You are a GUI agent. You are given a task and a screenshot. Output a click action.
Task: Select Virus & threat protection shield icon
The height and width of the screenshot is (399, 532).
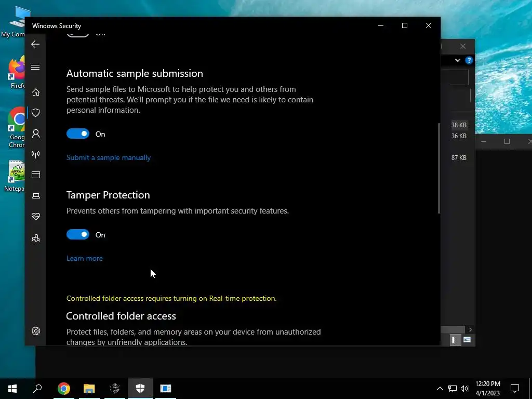click(36, 113)
